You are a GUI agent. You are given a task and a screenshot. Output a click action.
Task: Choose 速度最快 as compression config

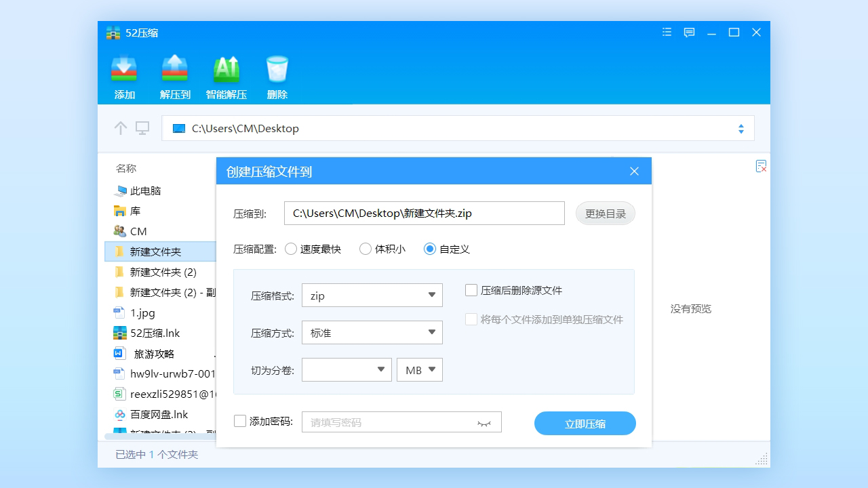(x=291, y=249)
